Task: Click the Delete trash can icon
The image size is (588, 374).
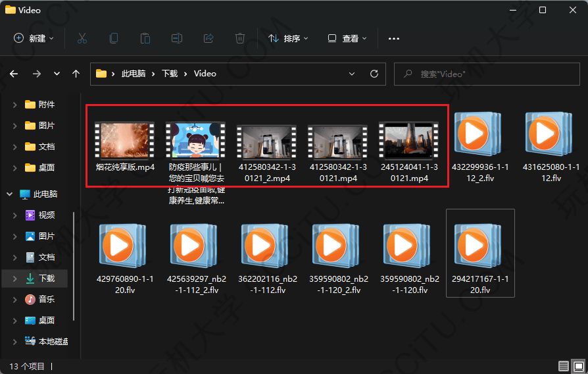Action: coord(240,38)
